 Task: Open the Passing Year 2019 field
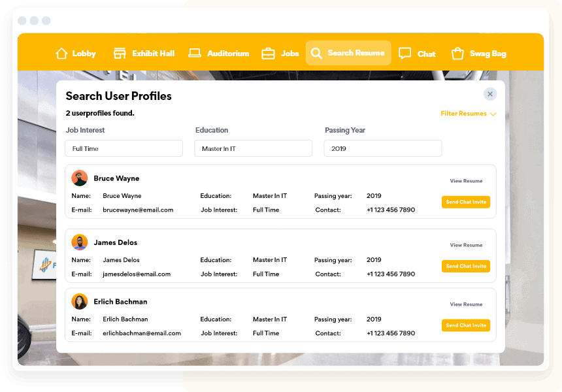382,148
